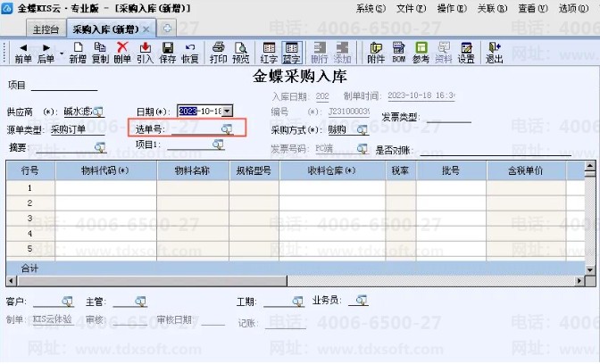
Task: Add a row using 添加
Action: pos(342,53)
